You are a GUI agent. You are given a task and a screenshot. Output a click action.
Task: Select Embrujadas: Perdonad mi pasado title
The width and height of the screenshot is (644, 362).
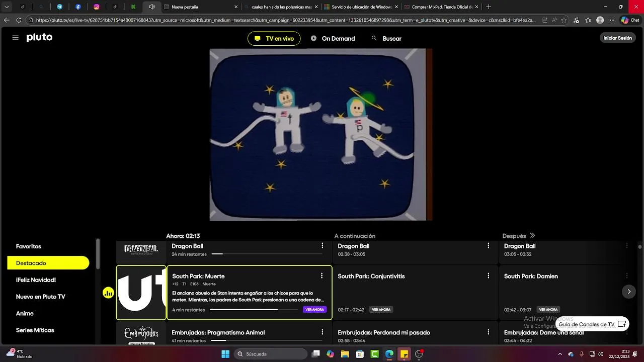(384, 332)
